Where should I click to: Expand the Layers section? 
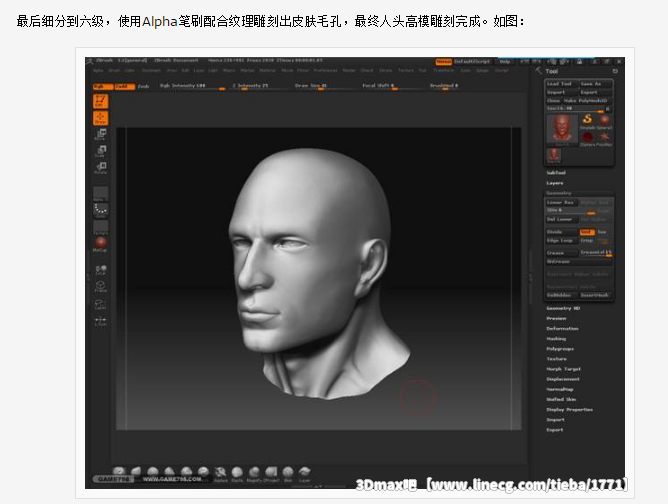click(x=555, y=183)
